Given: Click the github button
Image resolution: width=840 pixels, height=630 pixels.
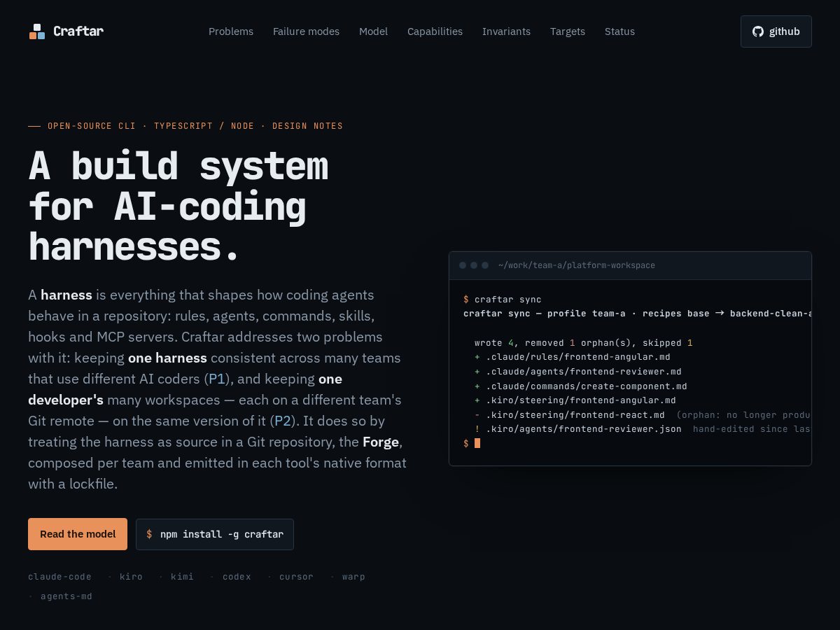Looking at the screenshot, I should point(776,31).
